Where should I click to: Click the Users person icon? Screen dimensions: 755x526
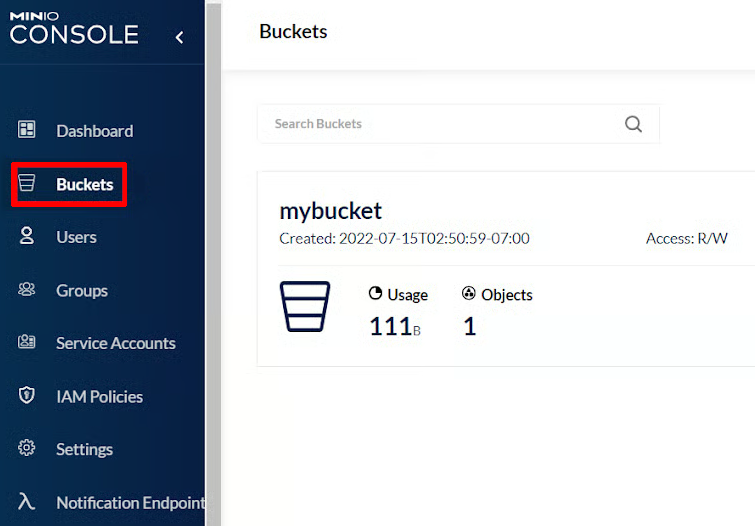coord(27,237)
